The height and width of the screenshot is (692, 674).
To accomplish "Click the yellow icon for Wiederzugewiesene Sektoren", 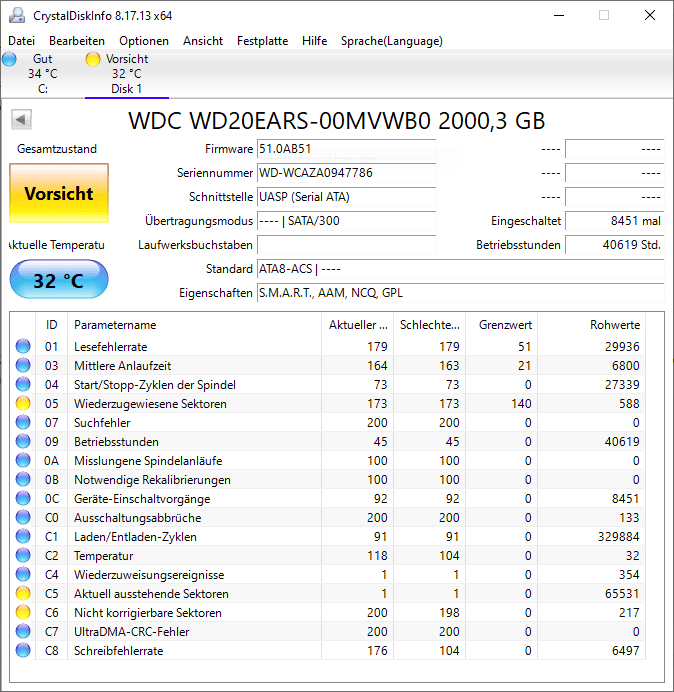I will pos(23,403).
